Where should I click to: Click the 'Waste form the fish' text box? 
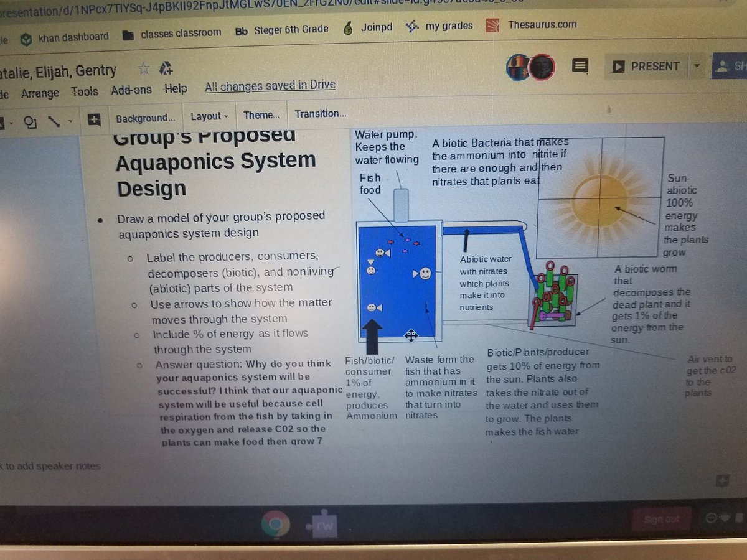click(441, 386)
